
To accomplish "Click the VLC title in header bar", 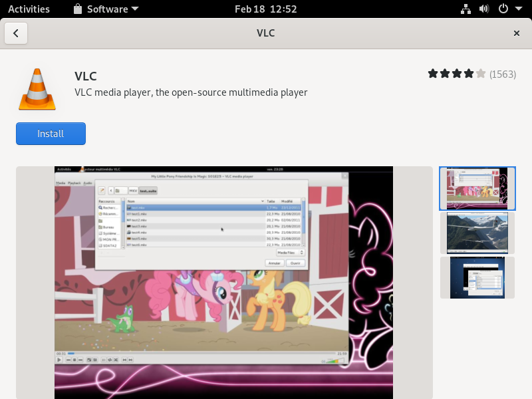I will (265, 33).
